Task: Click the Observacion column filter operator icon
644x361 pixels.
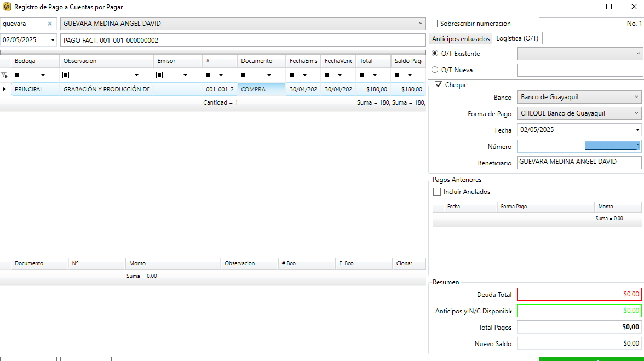Action: tap(66, 75)
